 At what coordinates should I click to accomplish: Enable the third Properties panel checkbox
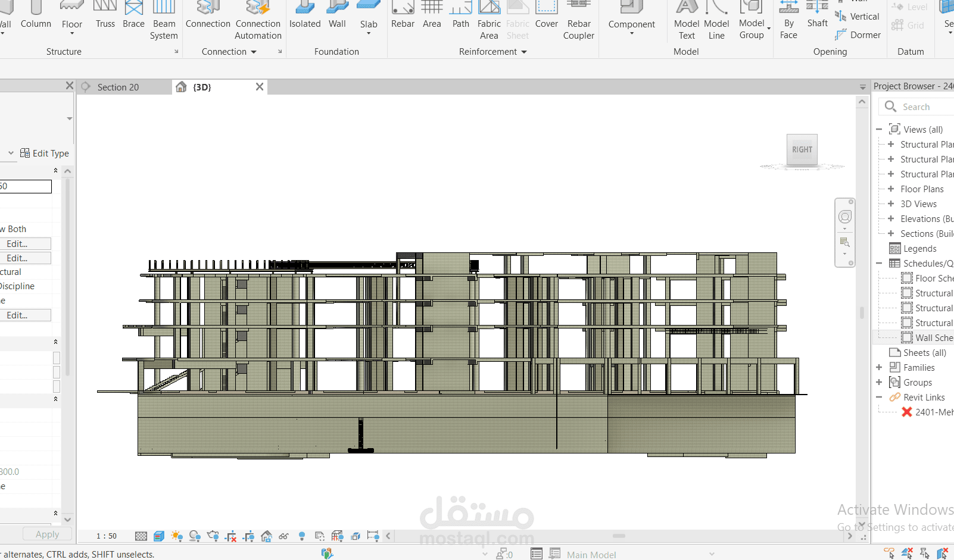click(x=57, y=386)
